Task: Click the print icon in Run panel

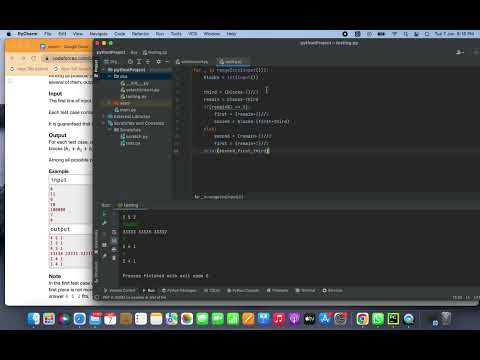Action: (114, 249)
